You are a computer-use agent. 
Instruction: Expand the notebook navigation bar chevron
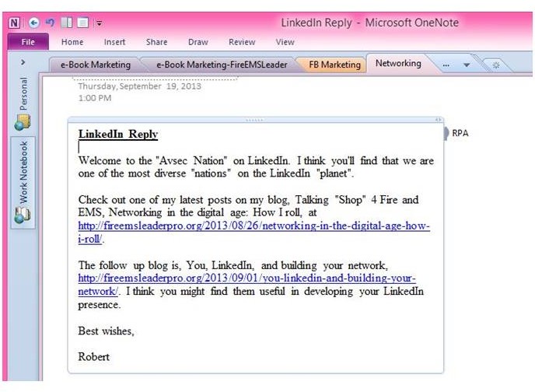[x=23, y=62]
